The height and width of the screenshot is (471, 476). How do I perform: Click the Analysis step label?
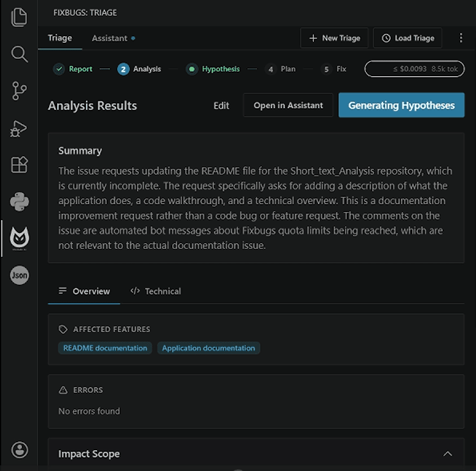[x=147, y=69]
